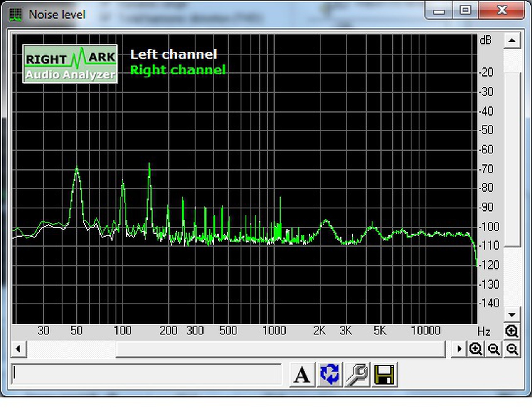Viewport: 532px width, 408px height.
Task: Click the horizontal scrollbar track left of thumb
Action: pyautogui.click(x=71, y=349)
